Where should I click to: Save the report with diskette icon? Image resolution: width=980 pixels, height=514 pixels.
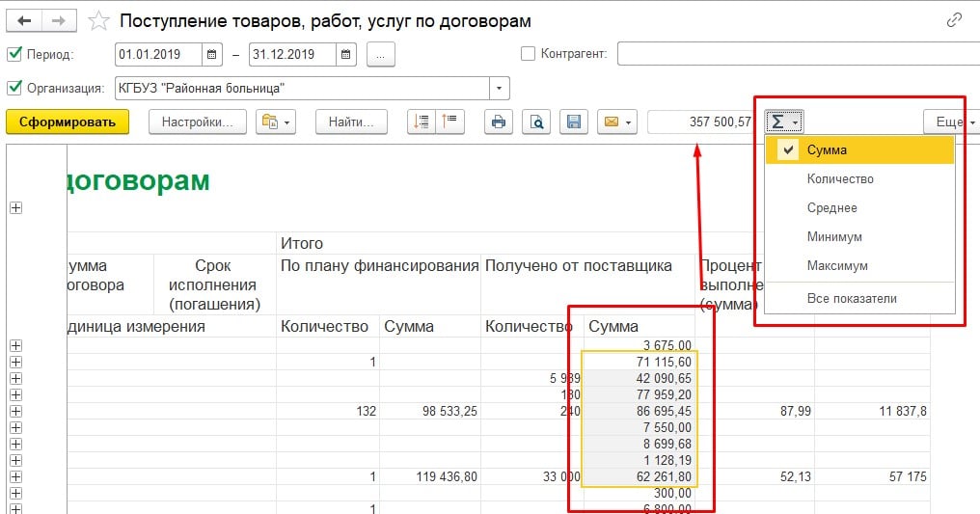573,122
